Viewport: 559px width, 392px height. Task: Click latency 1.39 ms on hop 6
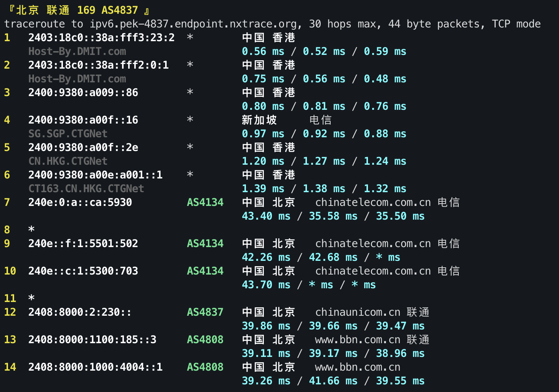point(263,189)
